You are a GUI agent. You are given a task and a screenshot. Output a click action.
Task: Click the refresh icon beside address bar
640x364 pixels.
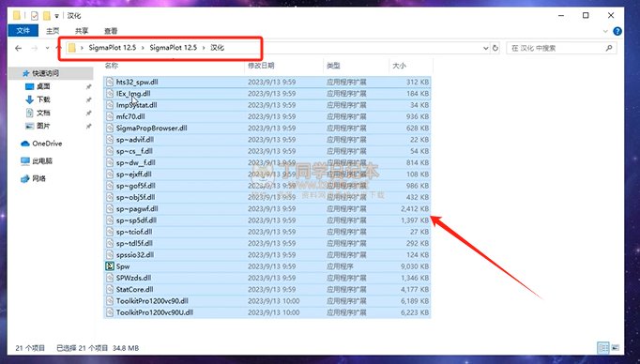tap(495, 48)
